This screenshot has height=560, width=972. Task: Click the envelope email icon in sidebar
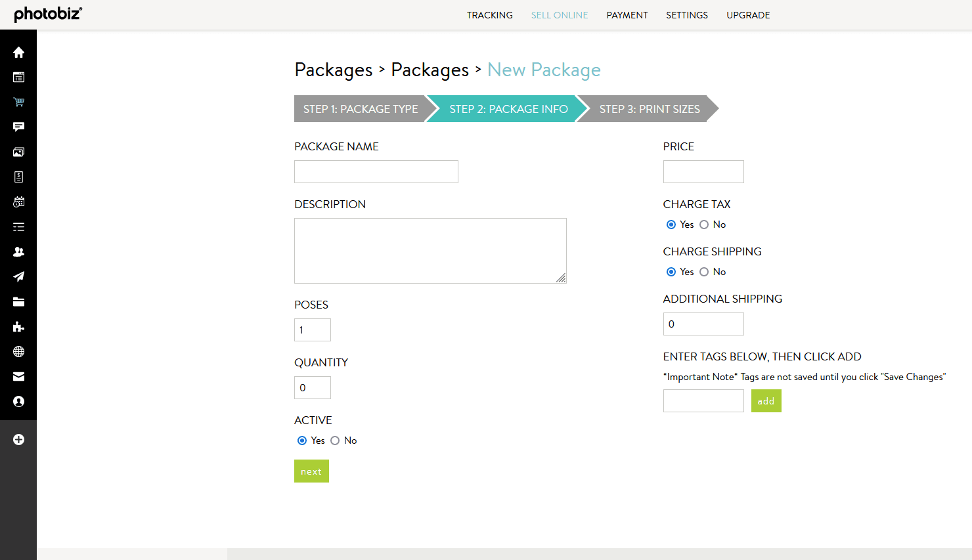click(x=18, y=376)
